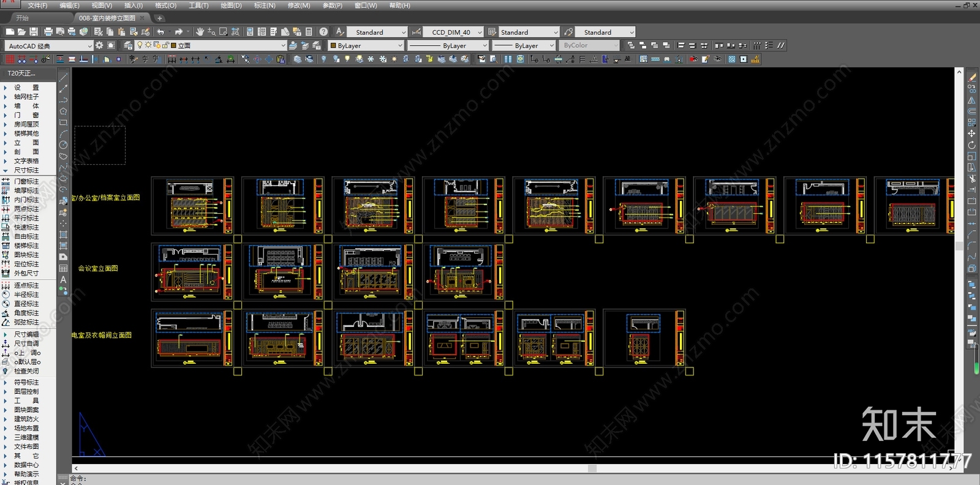980x485 pixels.
Task: Toggle layer on/off lightbulb for 立面
Action: click(x=140, y=45)
